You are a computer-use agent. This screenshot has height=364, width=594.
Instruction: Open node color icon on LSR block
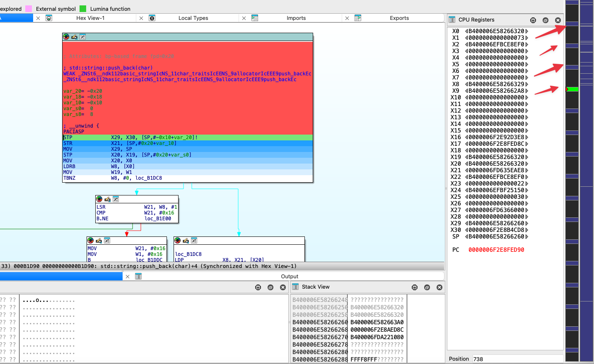pyautogui.click(x=99, y=199)
